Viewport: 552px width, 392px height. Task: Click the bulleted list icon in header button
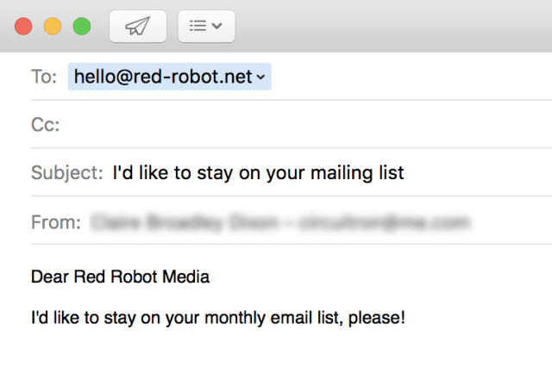tap(198, 26)
